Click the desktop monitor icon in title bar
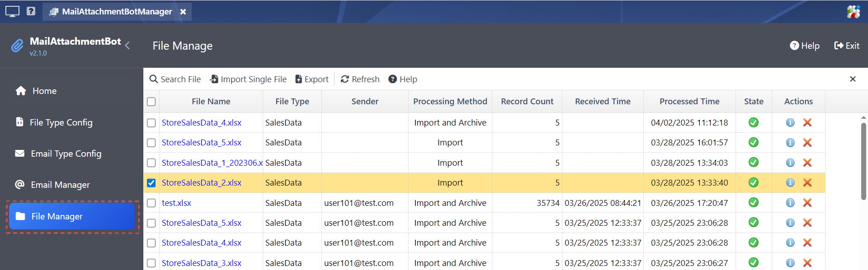868x270 pixels. point(12,11)
